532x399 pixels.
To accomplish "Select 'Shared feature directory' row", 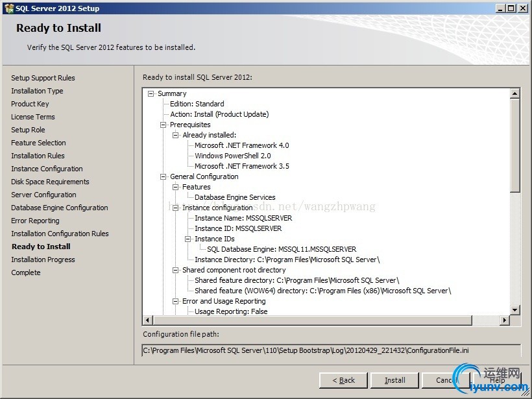I will 297,280.
